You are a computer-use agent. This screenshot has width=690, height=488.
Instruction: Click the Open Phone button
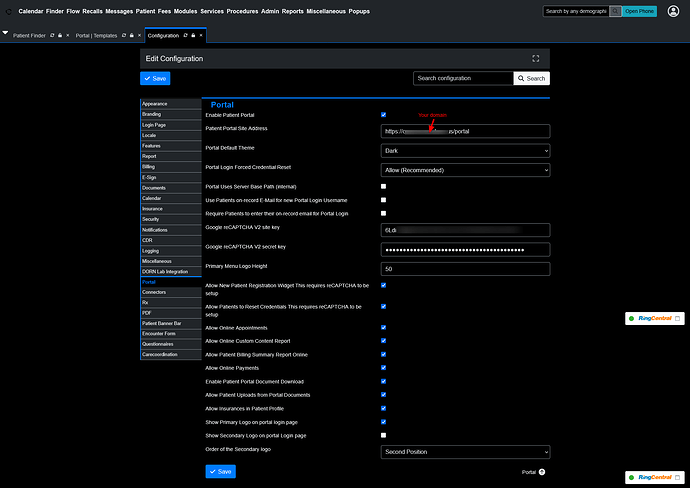point(639,11)
